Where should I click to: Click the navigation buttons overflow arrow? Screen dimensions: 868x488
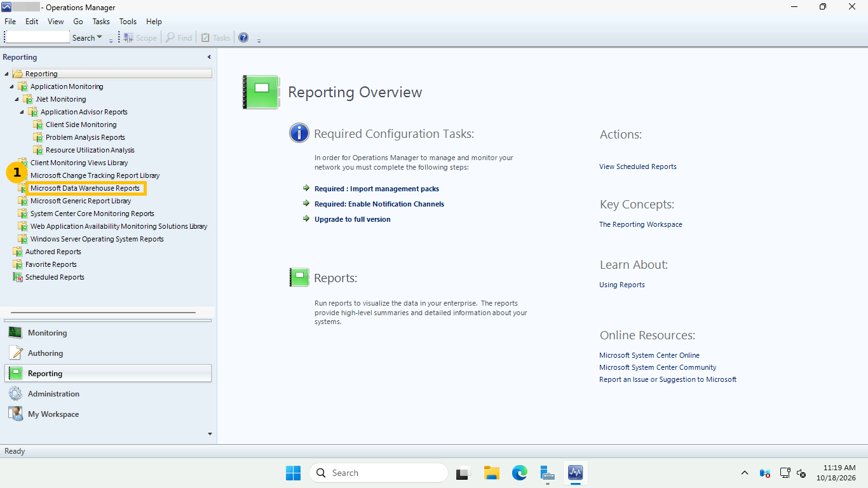[x=210, y=434]
